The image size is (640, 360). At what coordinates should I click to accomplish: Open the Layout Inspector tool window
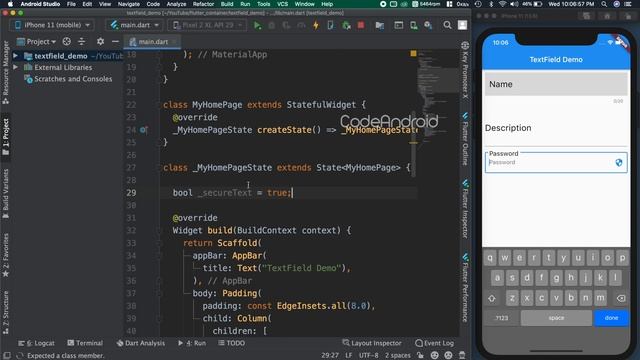point(372,343)
